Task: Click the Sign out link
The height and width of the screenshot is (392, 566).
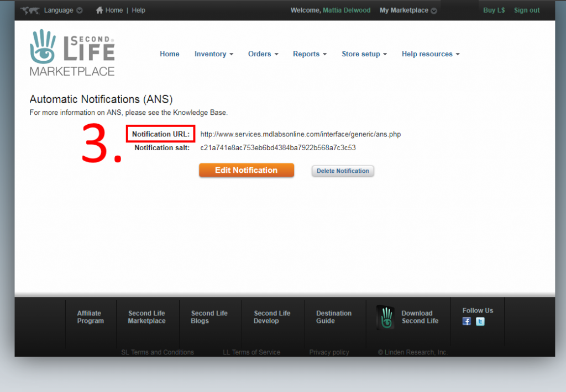Action: (x=527, y=10)
